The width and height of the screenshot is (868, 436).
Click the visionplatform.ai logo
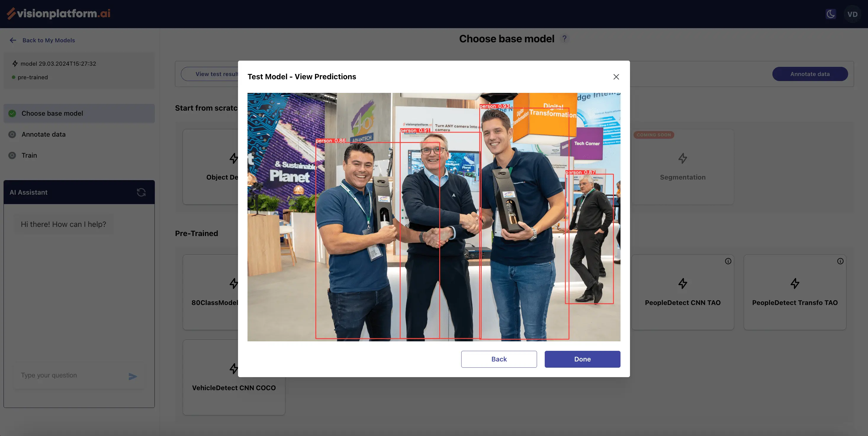coord(59,14)
